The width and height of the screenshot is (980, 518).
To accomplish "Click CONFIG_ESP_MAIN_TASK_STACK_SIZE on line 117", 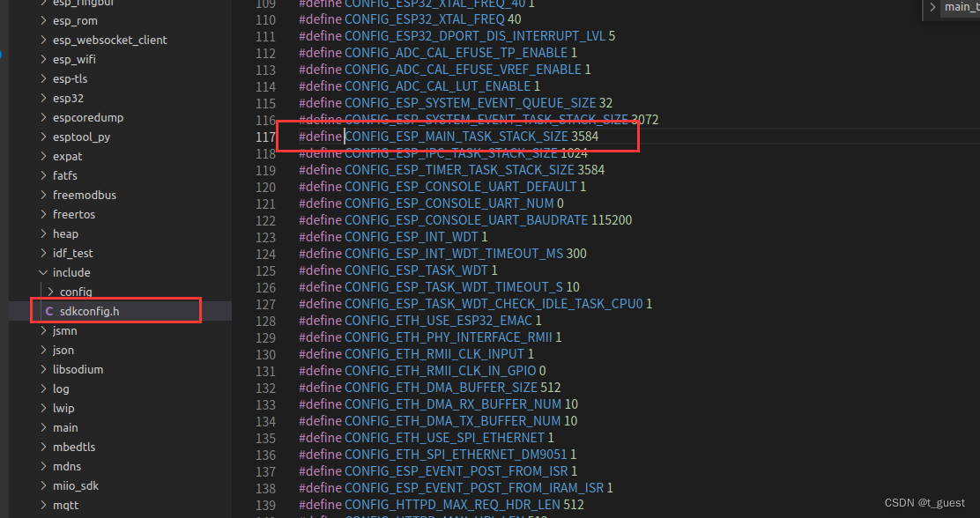I will click(x=457, y=137).
